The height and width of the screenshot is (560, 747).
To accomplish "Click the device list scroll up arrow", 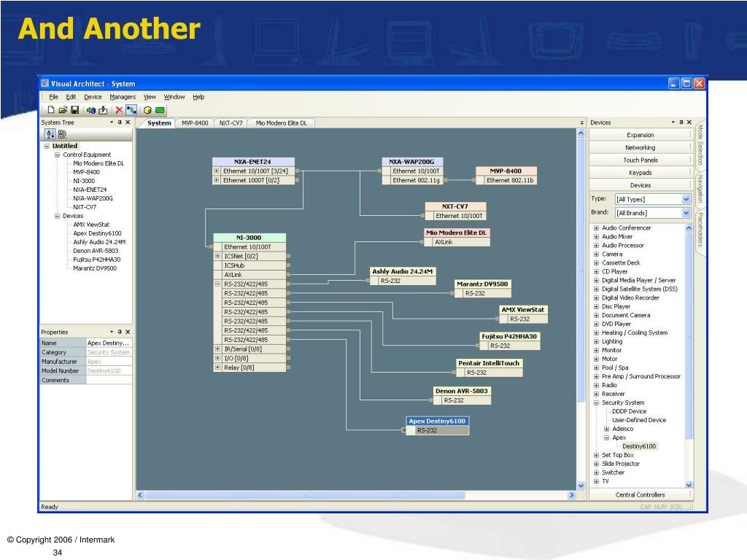I will pyautogui.click(x=689, y=228).
